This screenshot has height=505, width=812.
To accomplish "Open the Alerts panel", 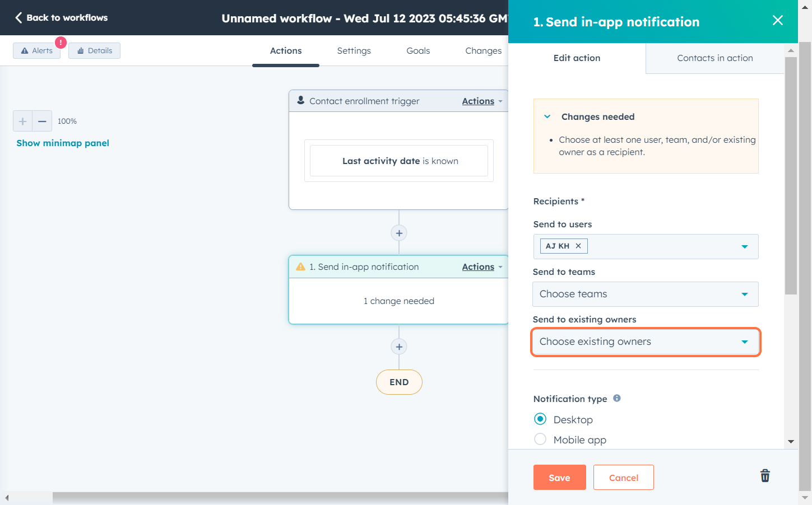I will click(36, 50).
